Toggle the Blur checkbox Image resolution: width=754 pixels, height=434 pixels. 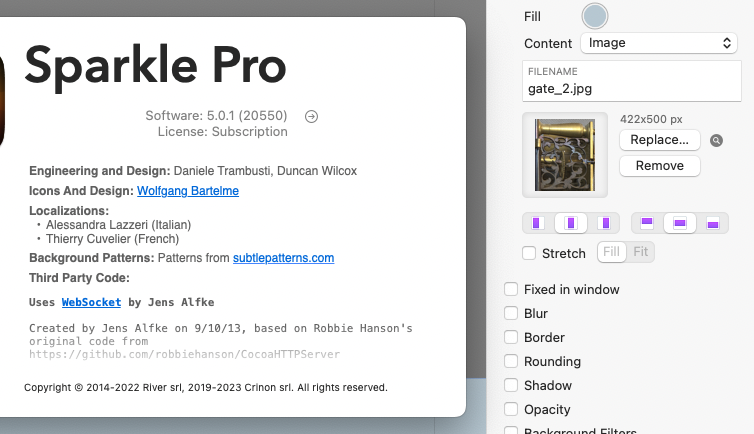click(x=511, y=313)
